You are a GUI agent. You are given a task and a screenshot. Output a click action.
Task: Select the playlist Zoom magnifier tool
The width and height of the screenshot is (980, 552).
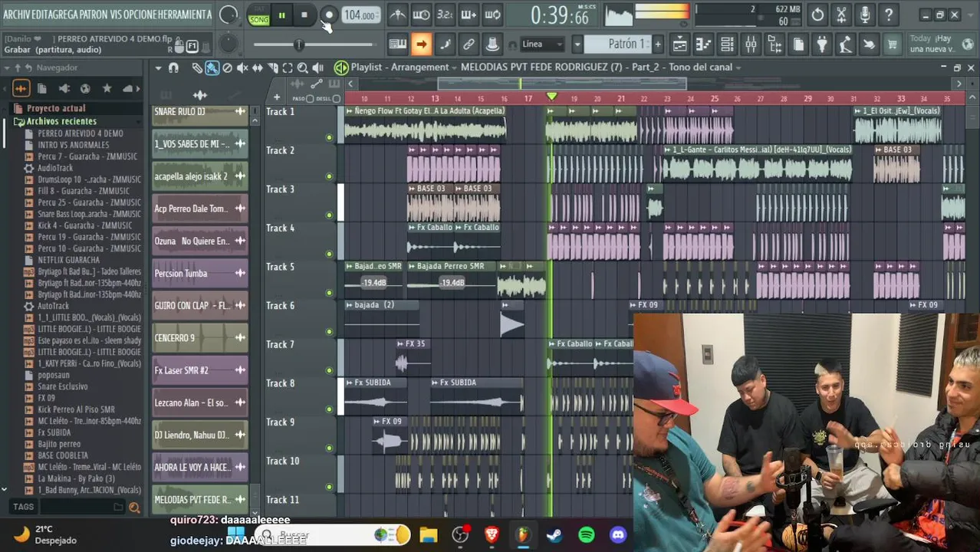tap(302, 67)
